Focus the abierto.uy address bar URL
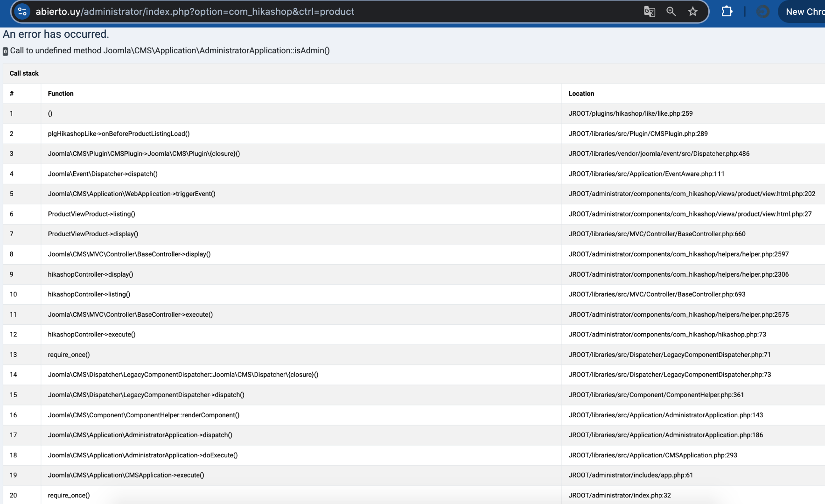The width and height of the screenshot is (825, 504). pos(195,12)
